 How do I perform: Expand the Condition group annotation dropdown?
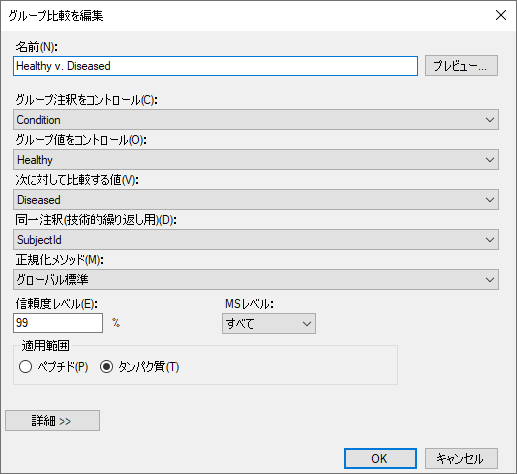[x=256, y=120]
